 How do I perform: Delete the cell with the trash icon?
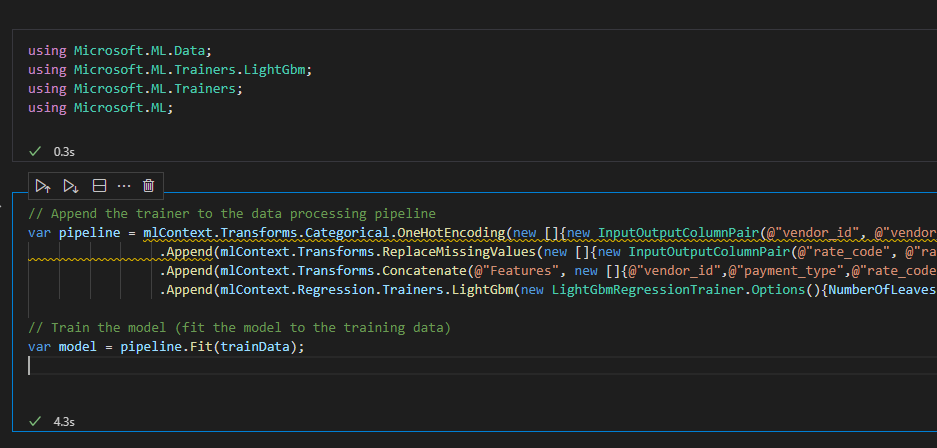[149, 186]
